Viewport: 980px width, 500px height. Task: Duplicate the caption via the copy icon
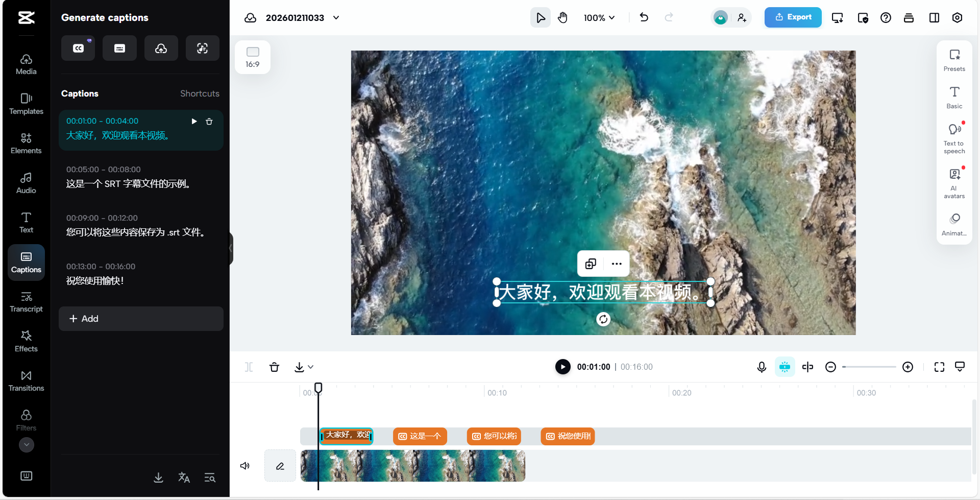[x=590, y=264]
